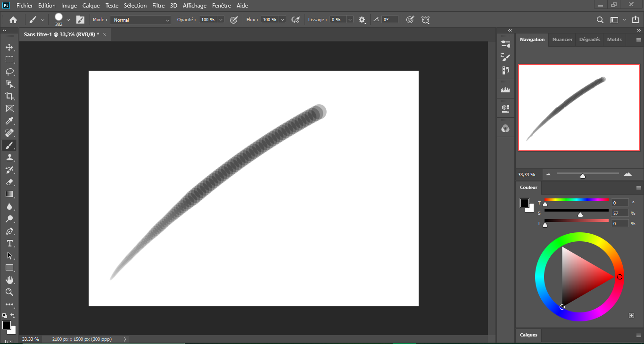Activate the Hand tool

tap(9, 280)
